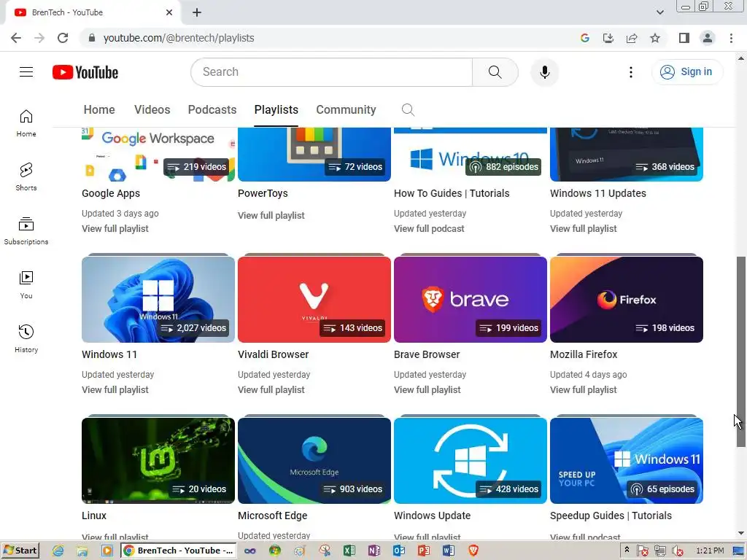Viewport: 747px width, 560px height.
Task: Reload the page
Action: pyautogui.click(x=63, y=38)
